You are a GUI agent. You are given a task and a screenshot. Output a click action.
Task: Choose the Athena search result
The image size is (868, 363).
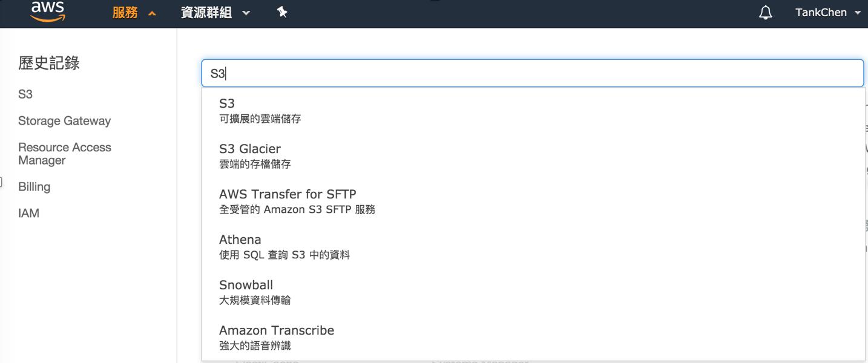[533, 247]
